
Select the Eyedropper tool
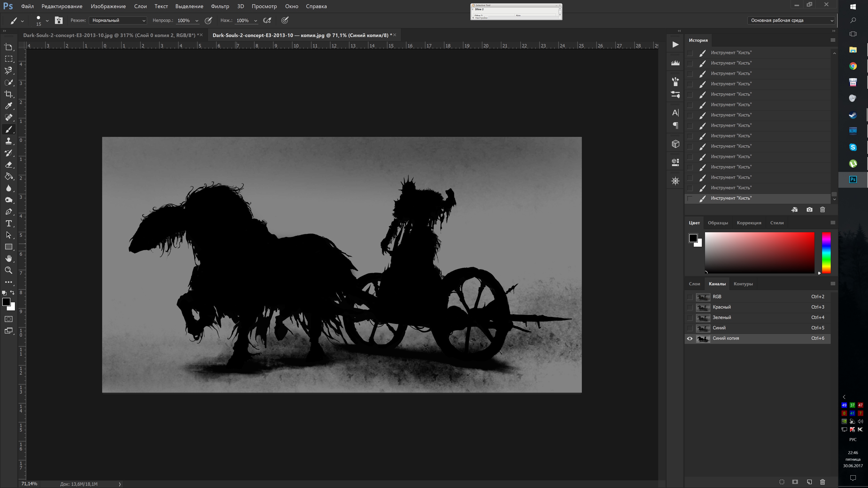[9, 106]
